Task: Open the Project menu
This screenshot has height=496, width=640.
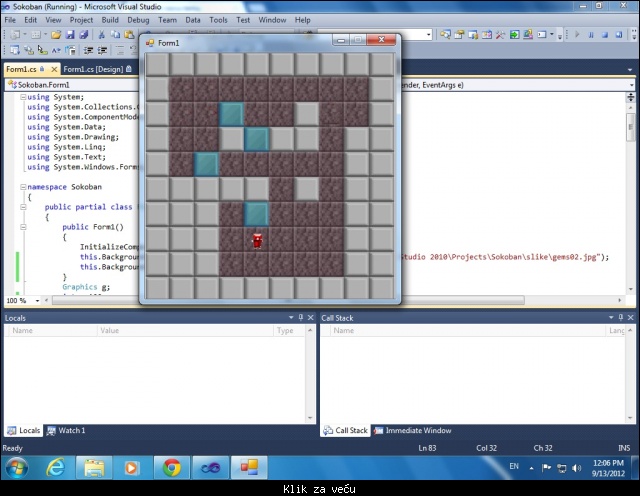Action: [81, 20]
